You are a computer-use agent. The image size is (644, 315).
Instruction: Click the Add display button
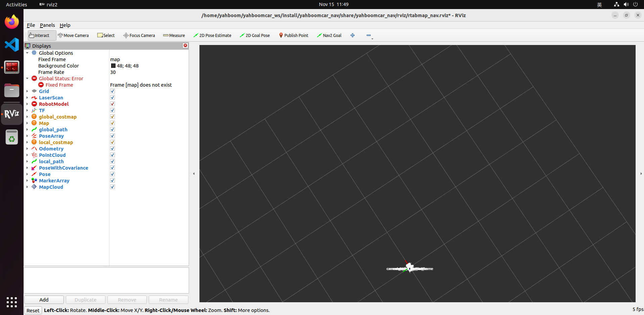[44, 300]
